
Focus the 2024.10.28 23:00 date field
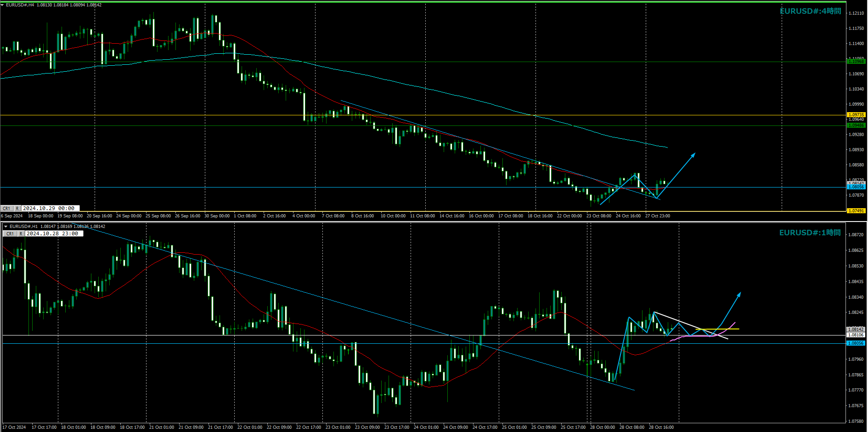tap(54, 233)
